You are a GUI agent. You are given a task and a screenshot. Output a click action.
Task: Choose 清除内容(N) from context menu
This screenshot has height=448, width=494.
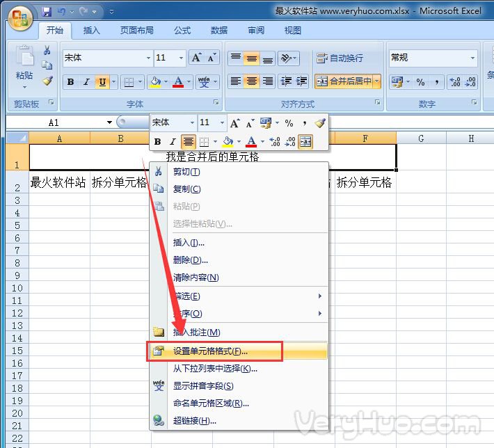coord(239,278)
